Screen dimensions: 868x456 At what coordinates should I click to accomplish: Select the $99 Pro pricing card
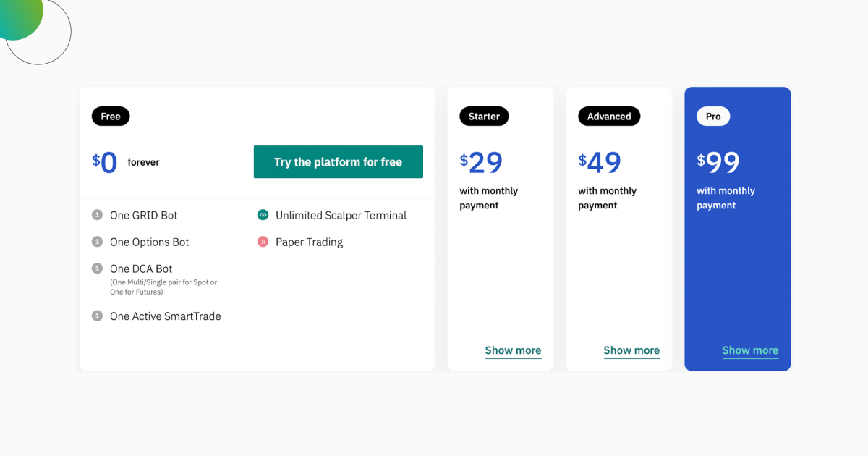[x=737, y=228]
